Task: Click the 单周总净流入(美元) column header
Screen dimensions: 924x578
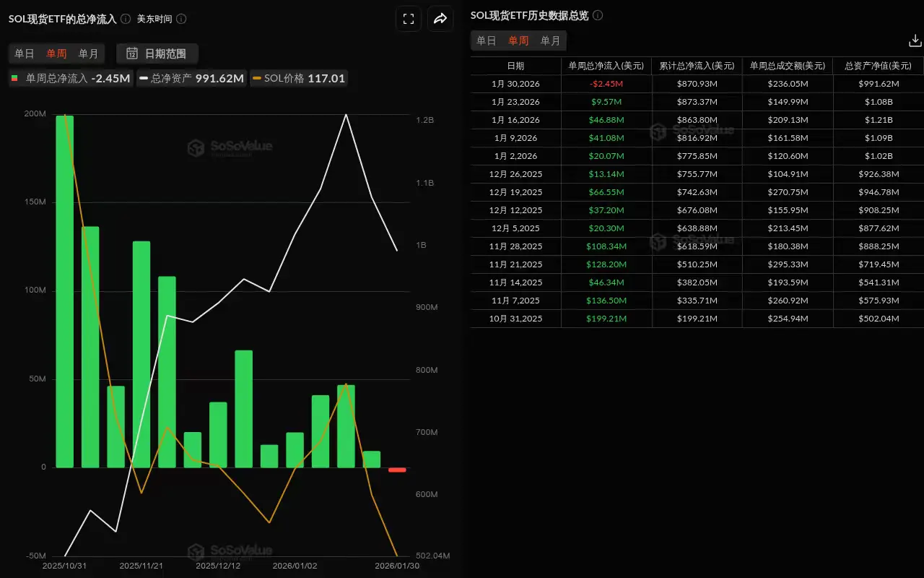Action: pos(606,65)
